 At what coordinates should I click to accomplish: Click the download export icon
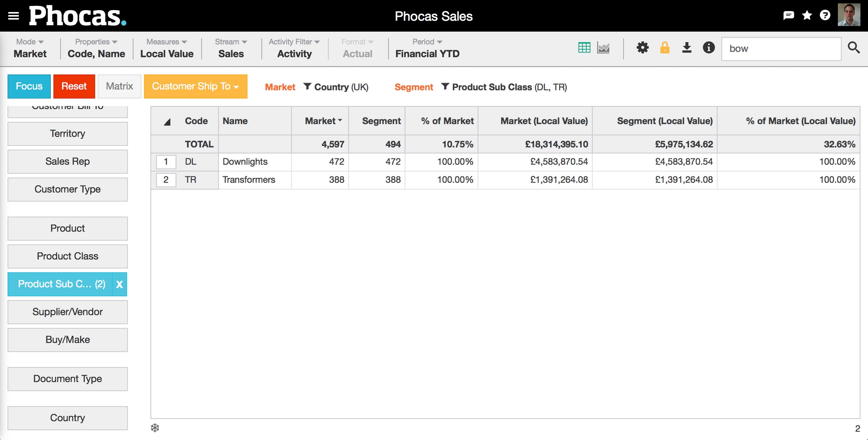(686, 48)
